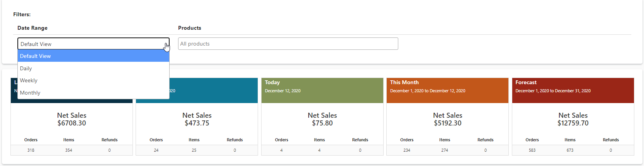Click the 583 orders forecast value
The width and height of the screenshot is (644, 166).
coord(532,150)
